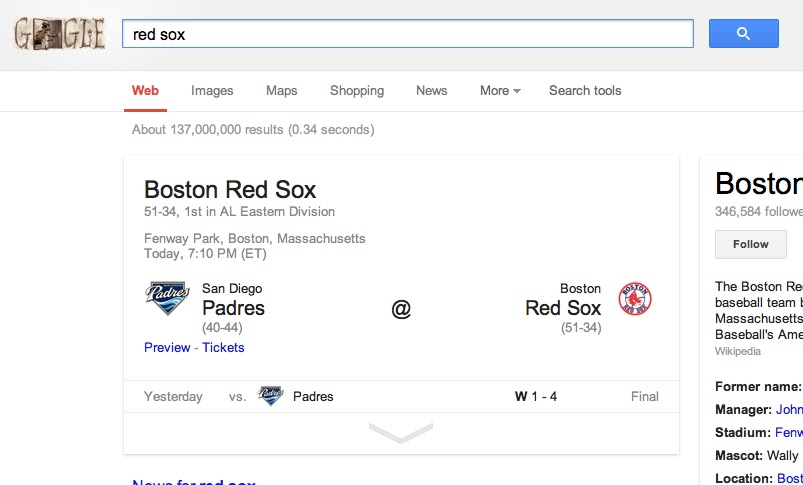This screenshot has width=803, height=485.
Task: Click the Google doodle logo
Action: [60, 34]
